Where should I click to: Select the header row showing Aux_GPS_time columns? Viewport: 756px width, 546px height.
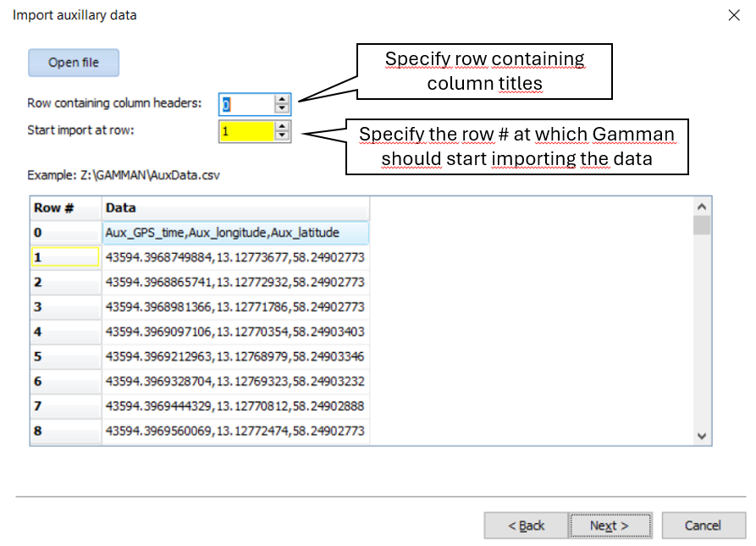coord(235,232)
